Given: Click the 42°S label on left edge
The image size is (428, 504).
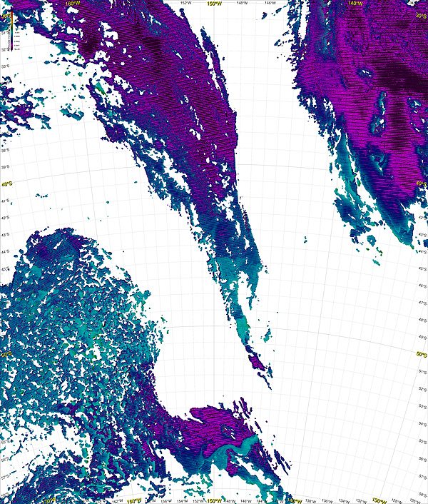Looking at the screenshot, I should 5,218.
